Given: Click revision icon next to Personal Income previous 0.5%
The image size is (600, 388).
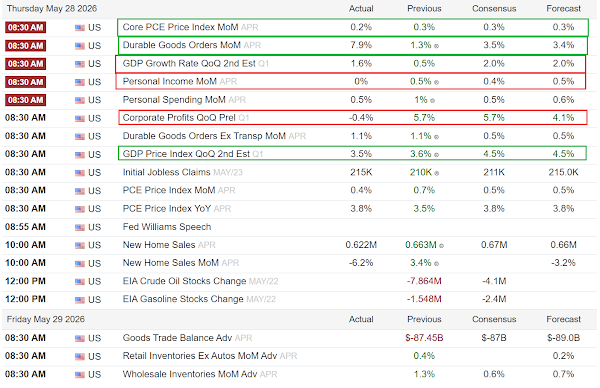Looking at the screenshot, I should (x=436, y=82).
